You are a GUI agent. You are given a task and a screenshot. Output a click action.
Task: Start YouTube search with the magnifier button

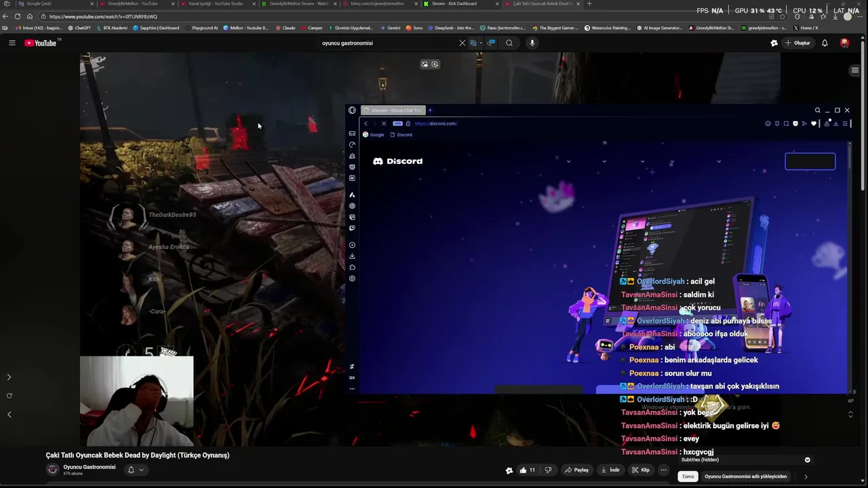tap(509, 43)
